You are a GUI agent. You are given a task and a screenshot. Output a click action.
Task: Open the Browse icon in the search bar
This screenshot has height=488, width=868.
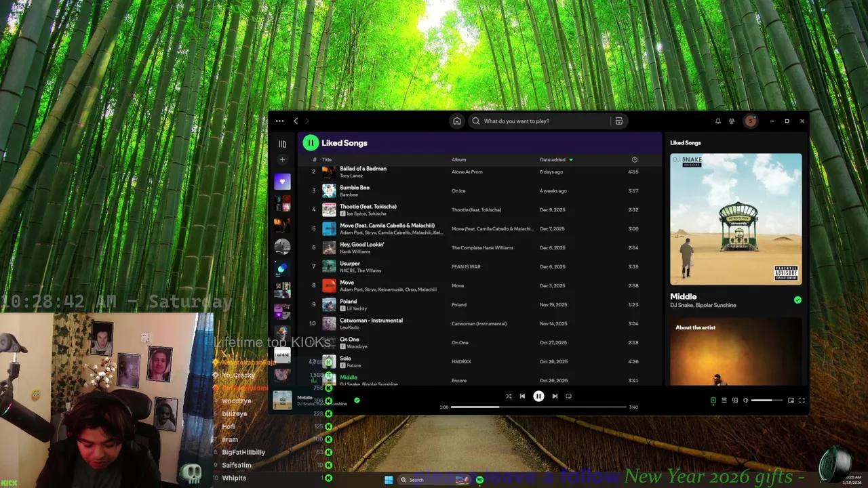[x=619, y=121]
